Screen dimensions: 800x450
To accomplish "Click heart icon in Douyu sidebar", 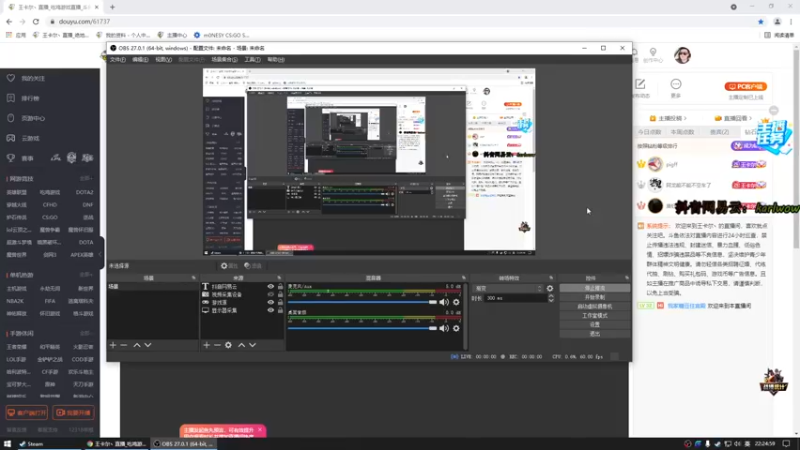I will [11, 78].
